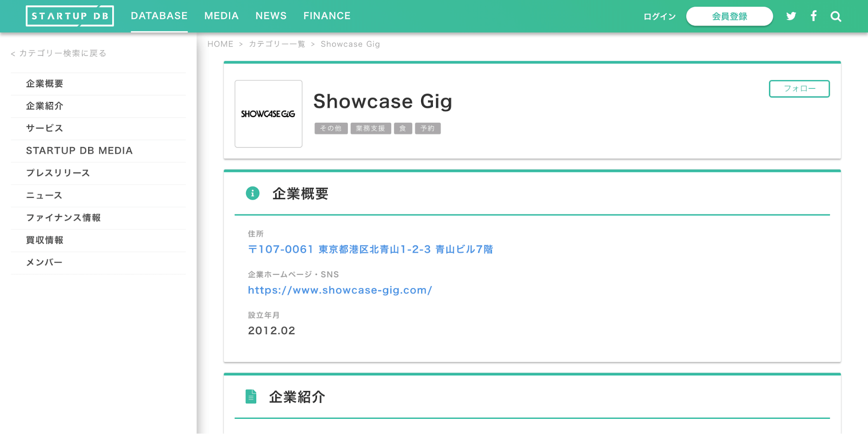This screenshot has height=434, width=868.
Task: Open the showcase-gig.com homepage link
Action: [x=340, y=290]
